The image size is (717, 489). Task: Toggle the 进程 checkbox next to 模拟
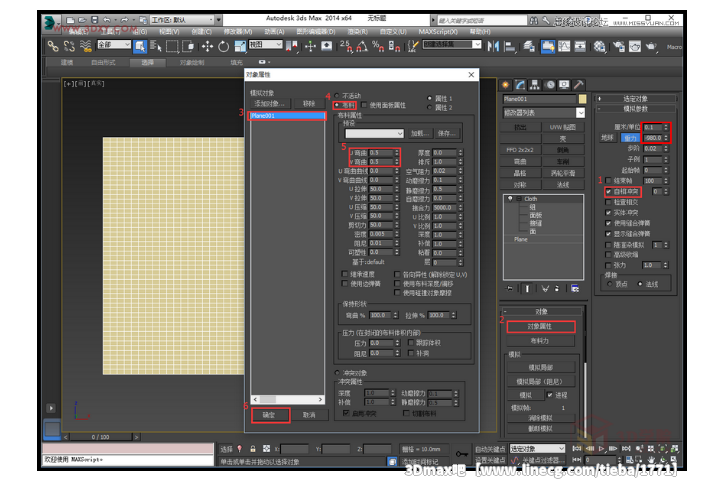(x=550, y=395)
